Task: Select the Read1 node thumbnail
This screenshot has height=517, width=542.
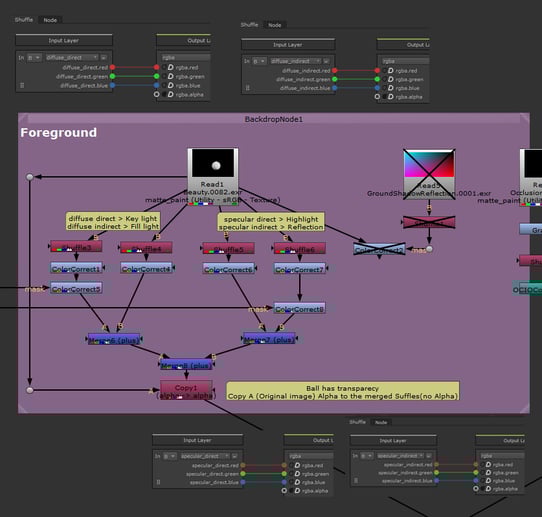Action: (213, 163)
